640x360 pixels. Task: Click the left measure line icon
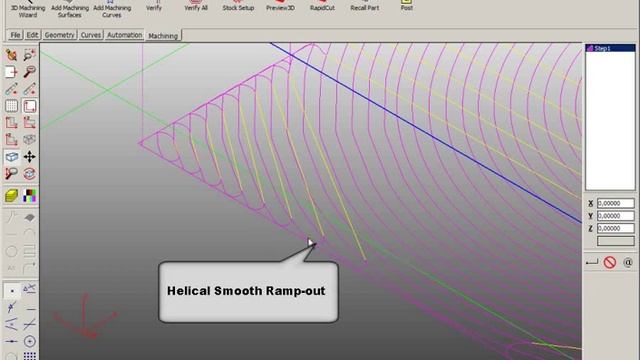click(11, 89)
